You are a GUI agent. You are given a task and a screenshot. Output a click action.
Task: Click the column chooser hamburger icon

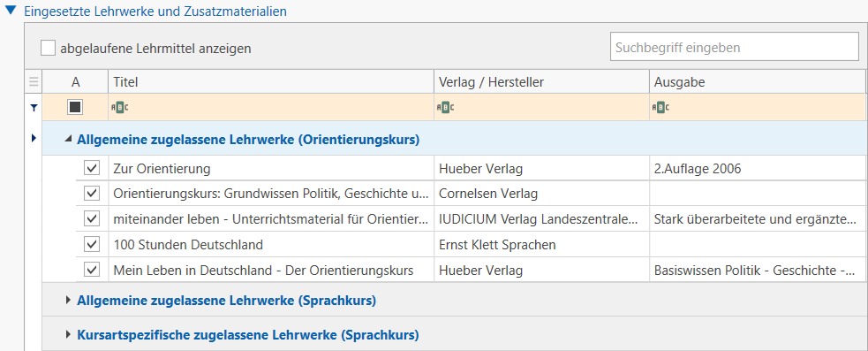click(x=34, y=82)
